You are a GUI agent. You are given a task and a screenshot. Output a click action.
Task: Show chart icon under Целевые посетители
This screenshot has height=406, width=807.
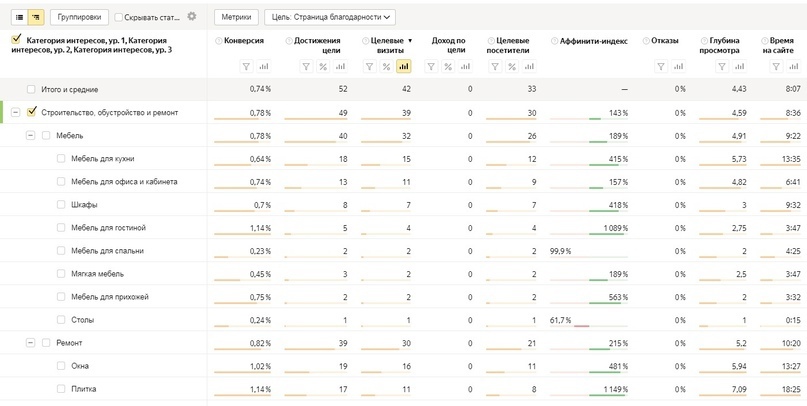pos(529,66)
